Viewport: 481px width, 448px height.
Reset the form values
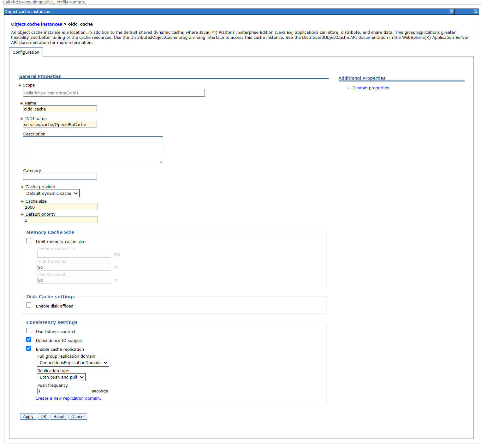pyautogui.click(x=58, y=416)
